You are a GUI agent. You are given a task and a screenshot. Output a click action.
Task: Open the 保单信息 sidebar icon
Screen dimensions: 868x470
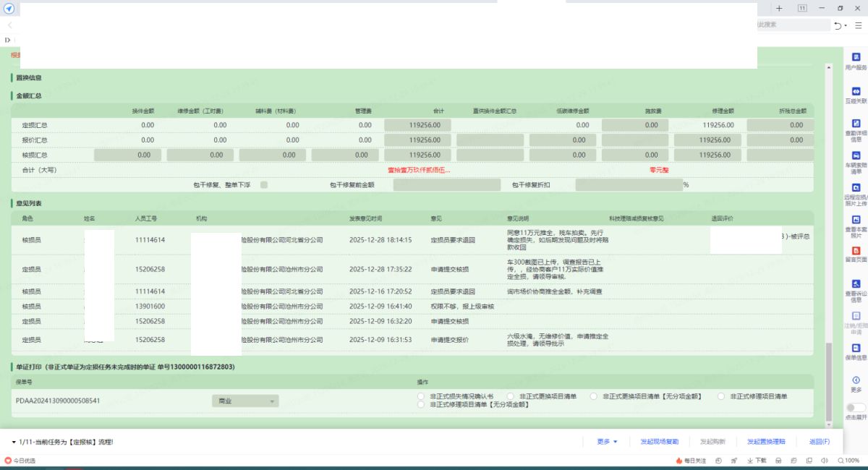(x=856, y=348)
